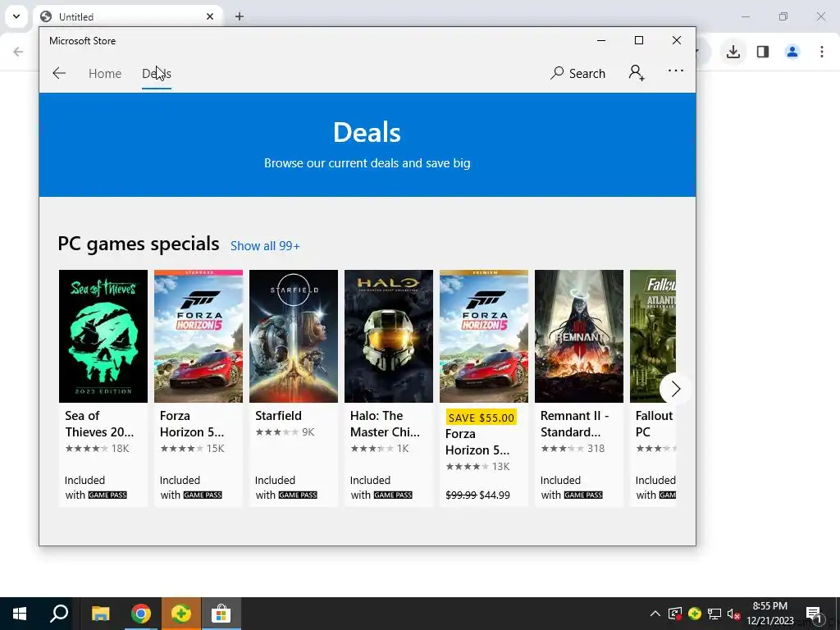Open Search in Microsoft Store

(x=577, y=73)
